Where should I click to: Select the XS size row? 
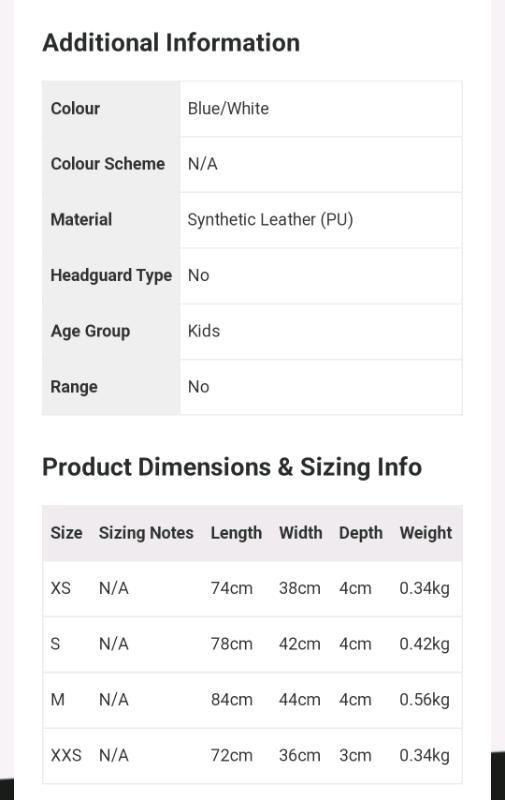(252, 589)
